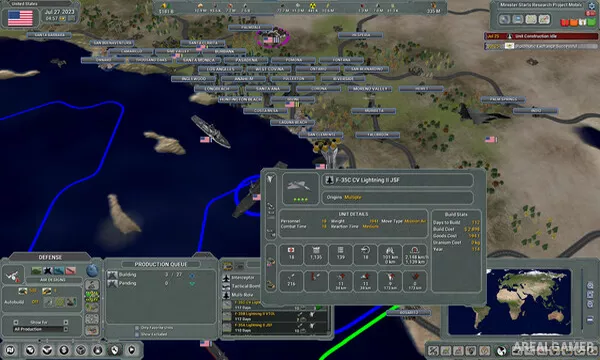Click the dollar finance button in bottom toolbar

[x=64, y=350]
